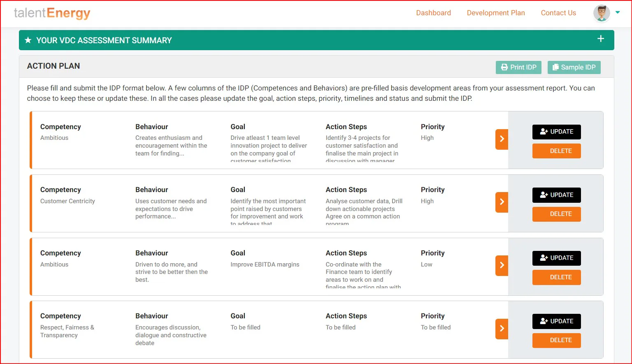
Task: Click the profile avatar picture
Action: point(602,13)
